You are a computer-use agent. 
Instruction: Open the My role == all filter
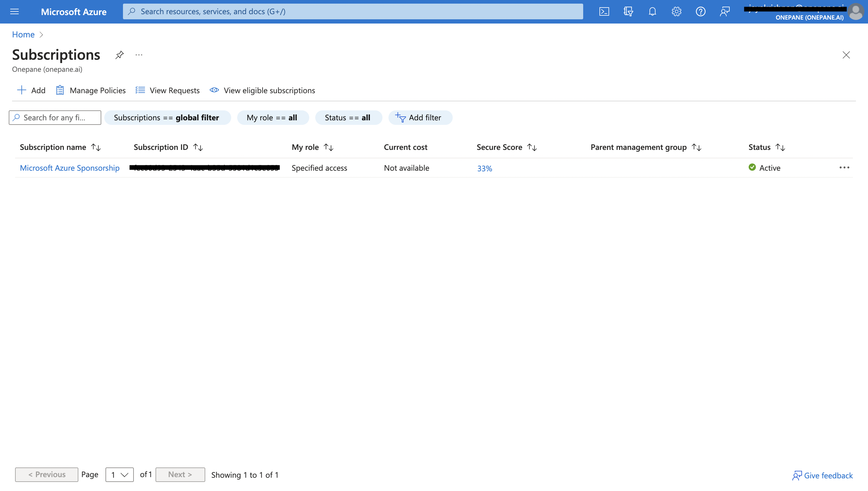pos(273,117)
